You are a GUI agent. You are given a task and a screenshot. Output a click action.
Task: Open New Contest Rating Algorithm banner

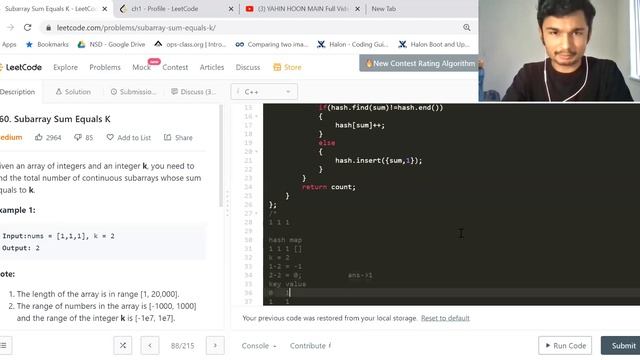click(419, 63)
